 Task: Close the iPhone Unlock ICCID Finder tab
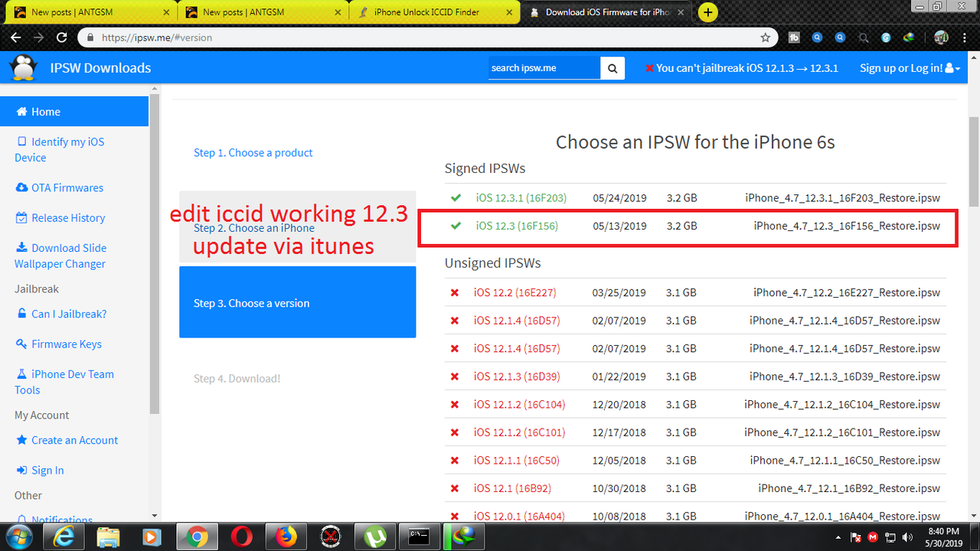[508, 12]
